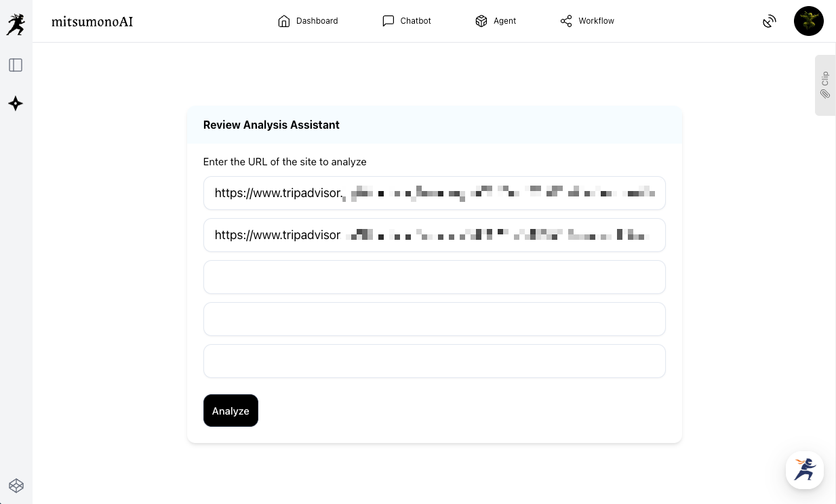
Task: Select the second tripadvisor URL field
Action: pyautogui.click(x=434, y=235)
